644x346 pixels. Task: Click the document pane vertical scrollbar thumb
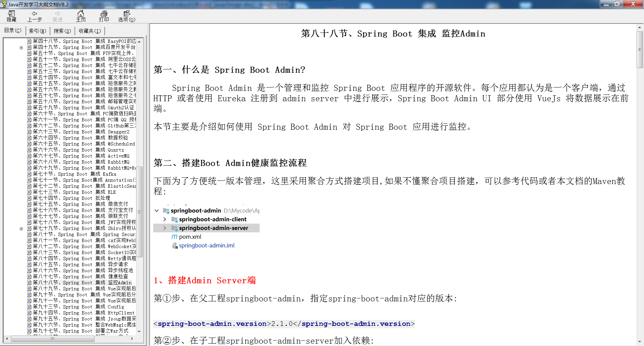pos(640,50)
